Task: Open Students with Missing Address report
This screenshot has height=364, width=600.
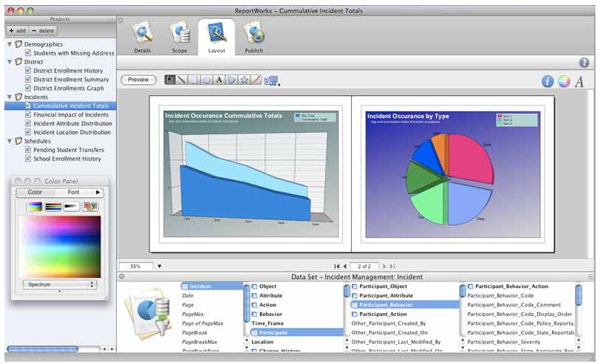Action: pyautogui.click(x=69, y=53)
